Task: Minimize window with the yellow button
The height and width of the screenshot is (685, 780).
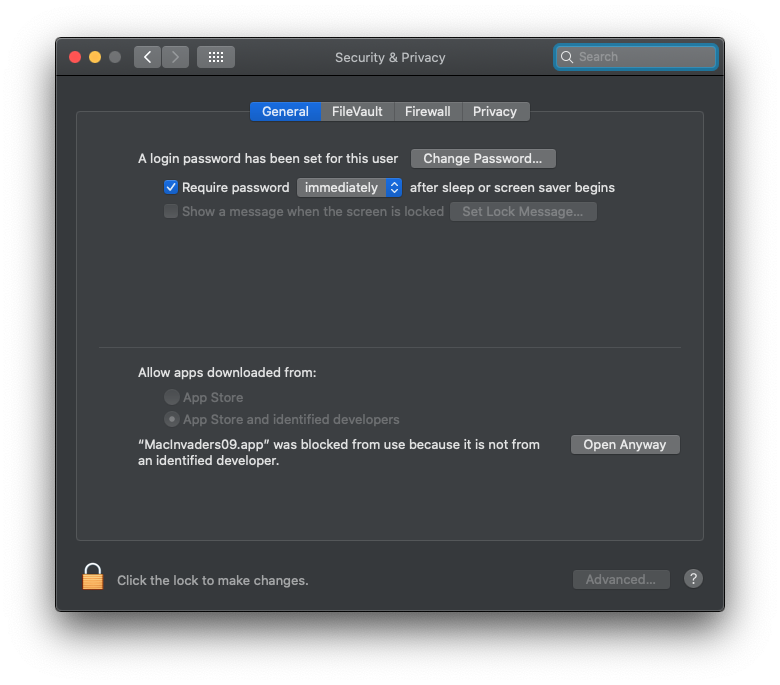Action: tap(95, 57)
